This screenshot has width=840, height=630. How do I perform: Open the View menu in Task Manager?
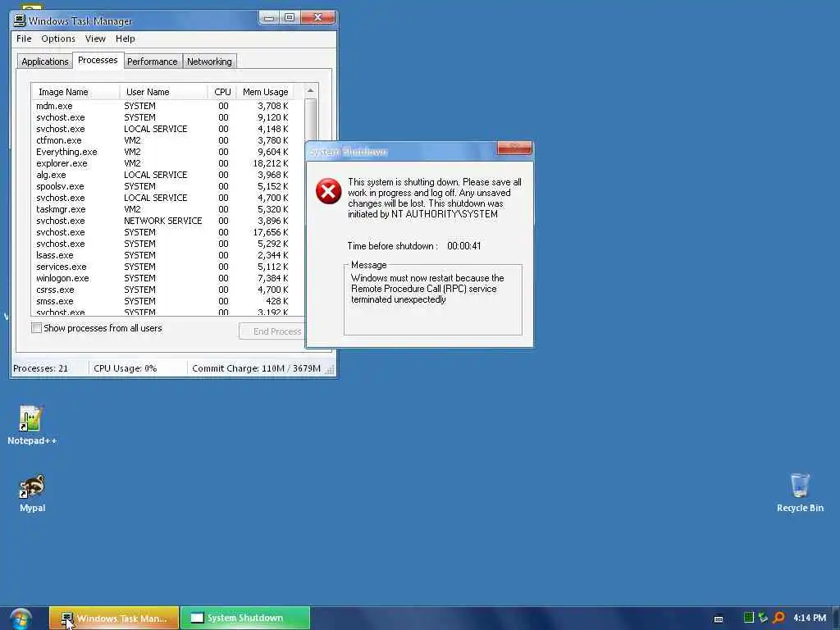coord(95,39)
